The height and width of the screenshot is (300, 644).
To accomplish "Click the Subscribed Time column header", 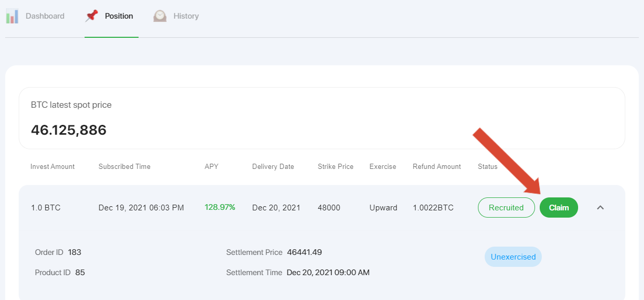I will (x=125, y=167).
